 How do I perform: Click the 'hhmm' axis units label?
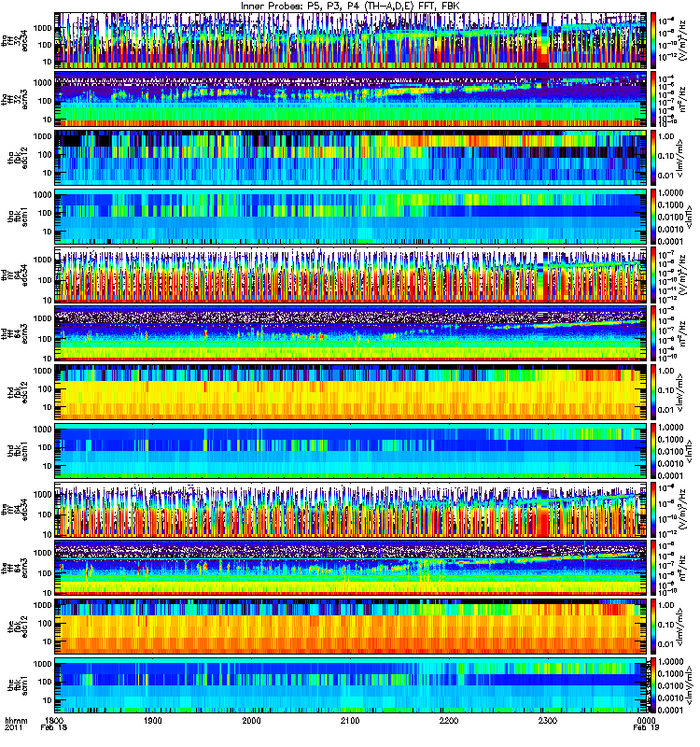tap(17, 721)
